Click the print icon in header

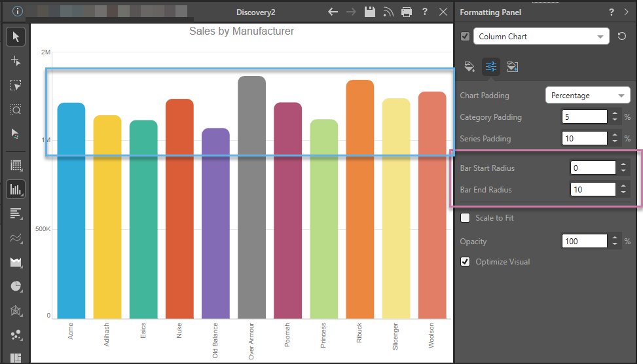coord(407,12)
